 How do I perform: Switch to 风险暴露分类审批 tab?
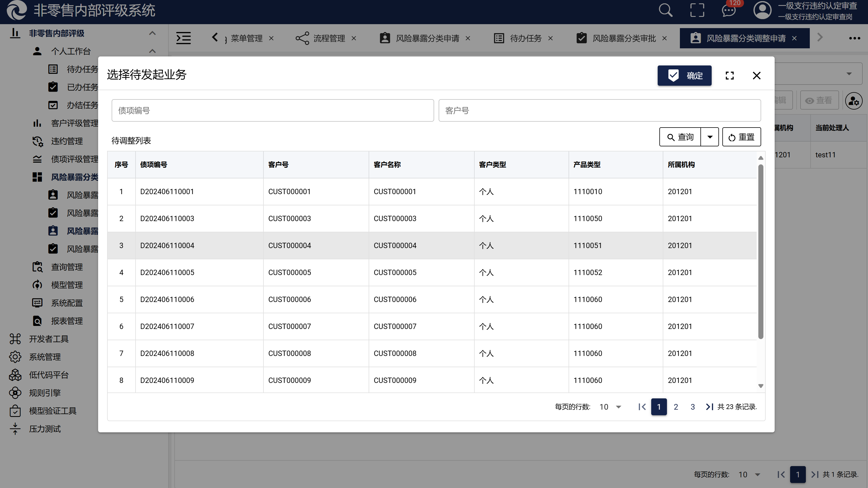624,38
